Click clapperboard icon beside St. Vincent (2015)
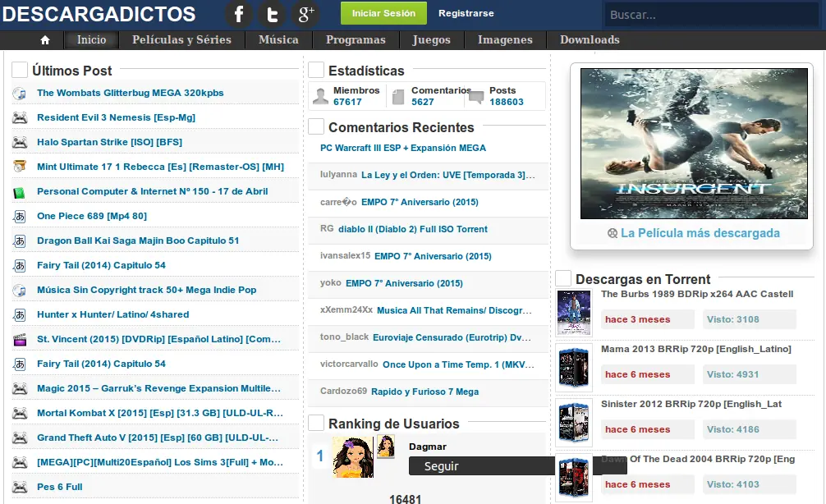Image resolution: width=826 pixels, height=504 pixels. [x=20, y=340]
